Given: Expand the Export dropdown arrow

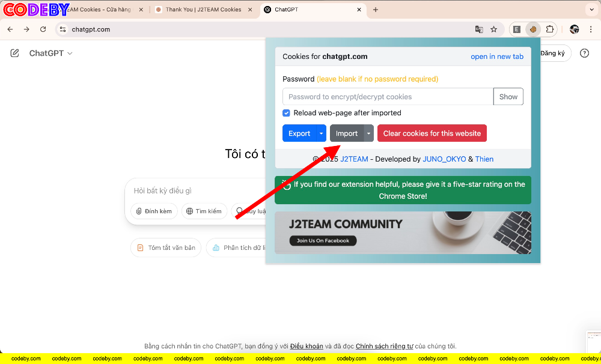Looking at the screenshot, I should [321, 133].
